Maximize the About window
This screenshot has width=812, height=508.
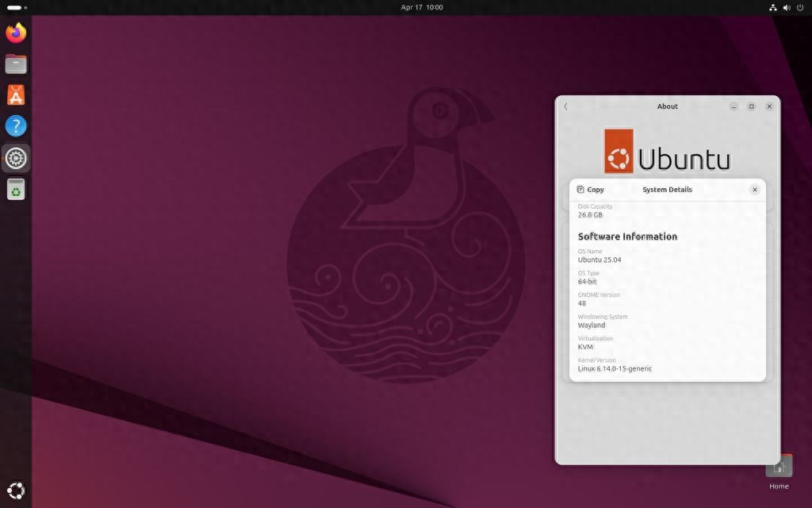point(752,106)
